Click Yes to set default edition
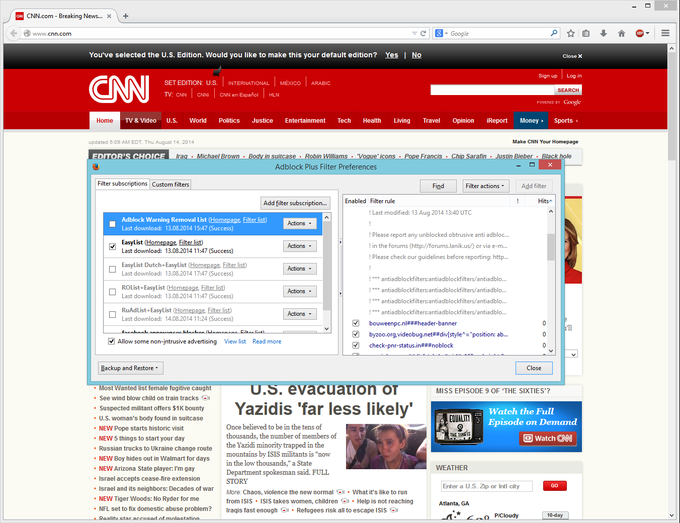Viewport: 680px width, 523px height. coord(392,55)
